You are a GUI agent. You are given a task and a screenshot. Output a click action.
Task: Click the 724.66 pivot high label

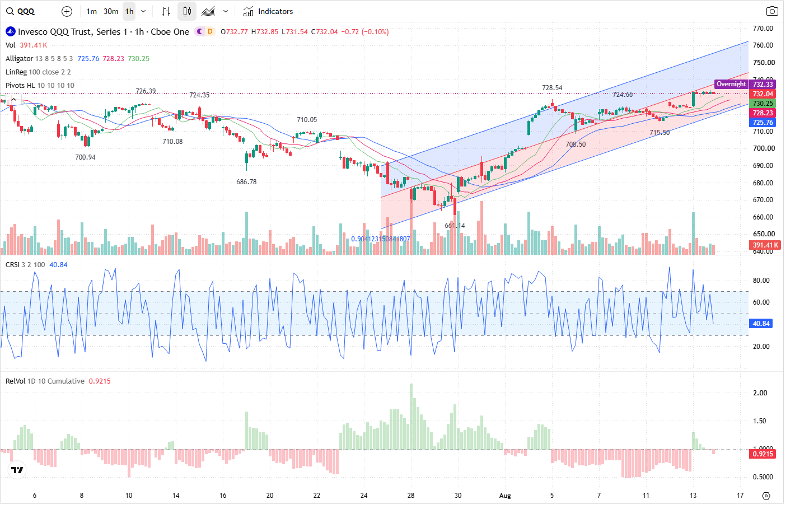[x=623, y=95]
